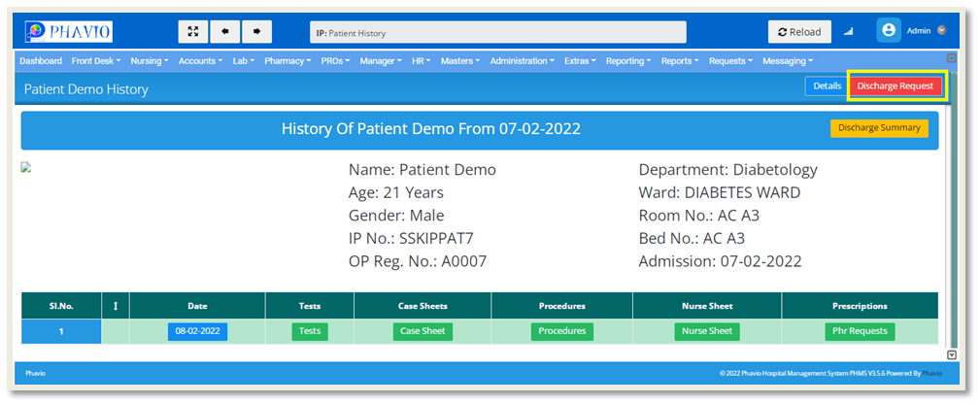
Task: Sort table using the up-down arrow column header
Action: point(116,306)
